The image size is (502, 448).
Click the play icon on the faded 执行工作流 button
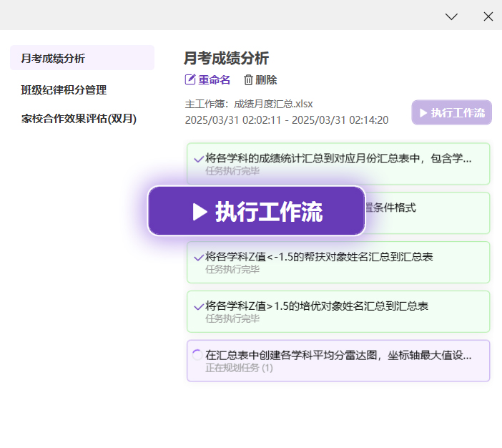[423, 112]
